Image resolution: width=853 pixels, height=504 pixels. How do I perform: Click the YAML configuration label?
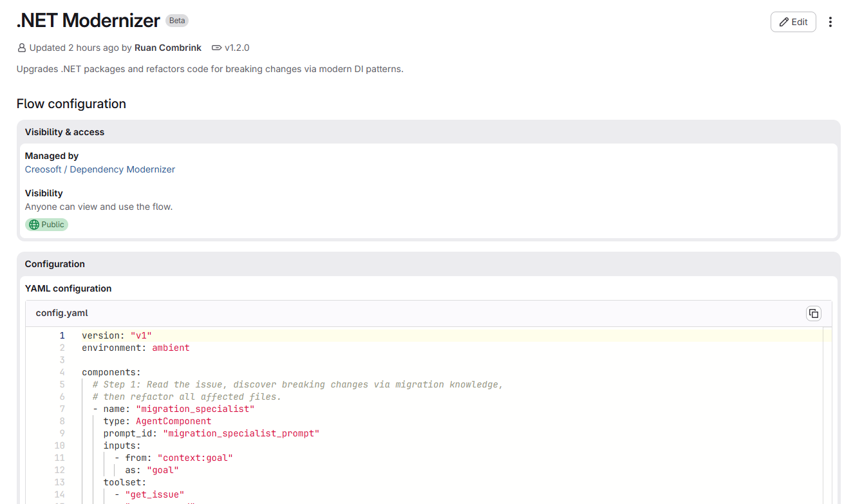pos(68,288)
